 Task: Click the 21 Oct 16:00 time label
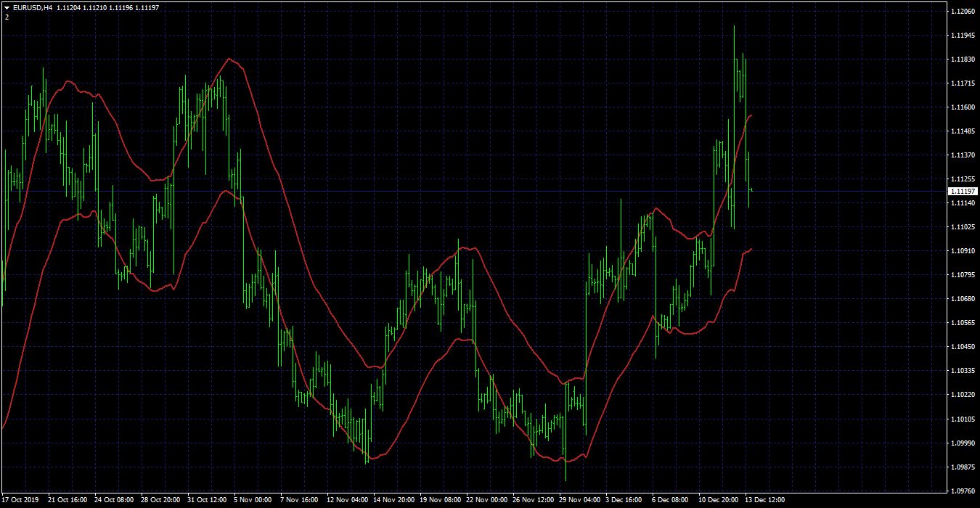[68, 500]
